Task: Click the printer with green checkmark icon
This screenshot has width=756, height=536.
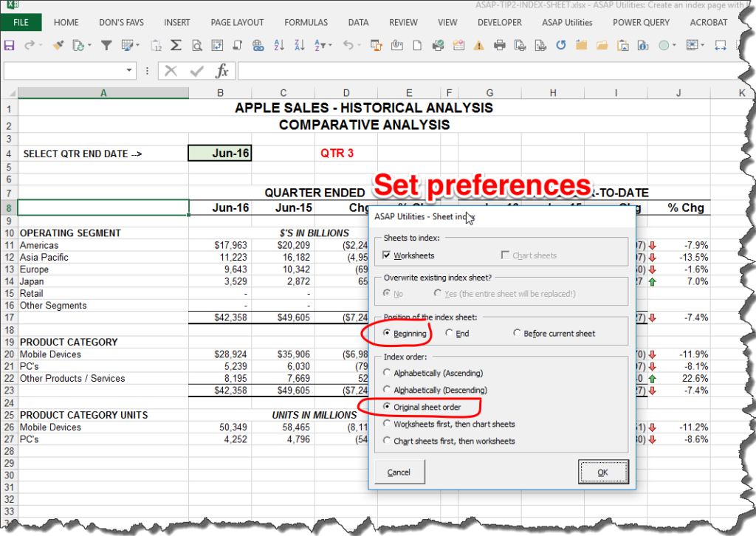Action: tap(438, 45)
